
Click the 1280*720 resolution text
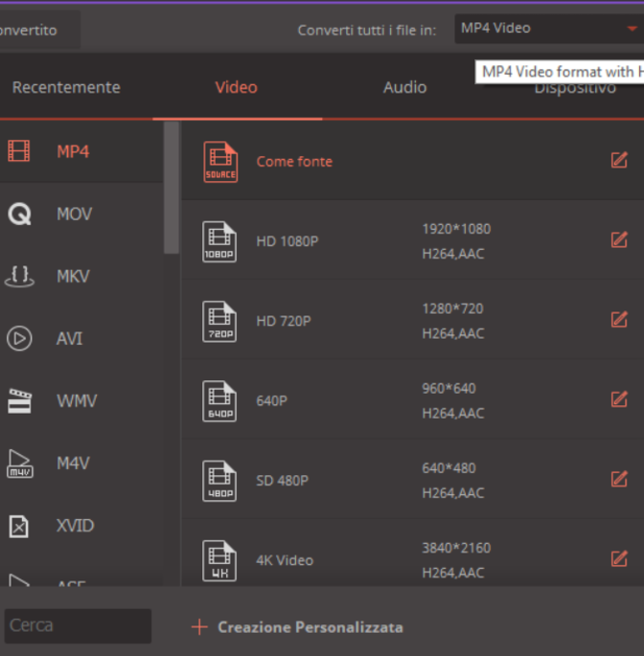(452, 309)
